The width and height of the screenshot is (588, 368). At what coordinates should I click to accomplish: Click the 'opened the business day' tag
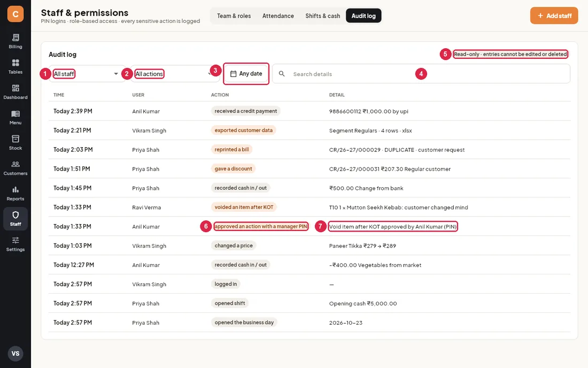244,322
